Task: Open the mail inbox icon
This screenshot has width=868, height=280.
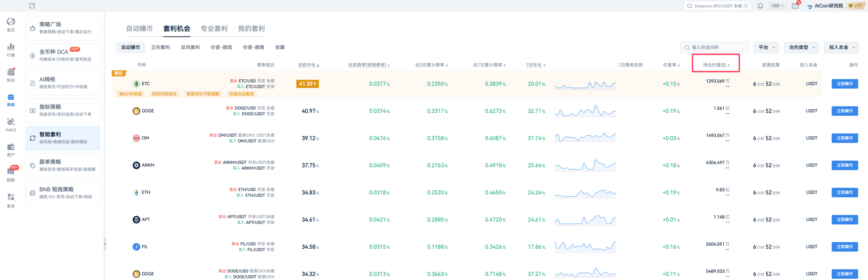Action: coord(795,6)
